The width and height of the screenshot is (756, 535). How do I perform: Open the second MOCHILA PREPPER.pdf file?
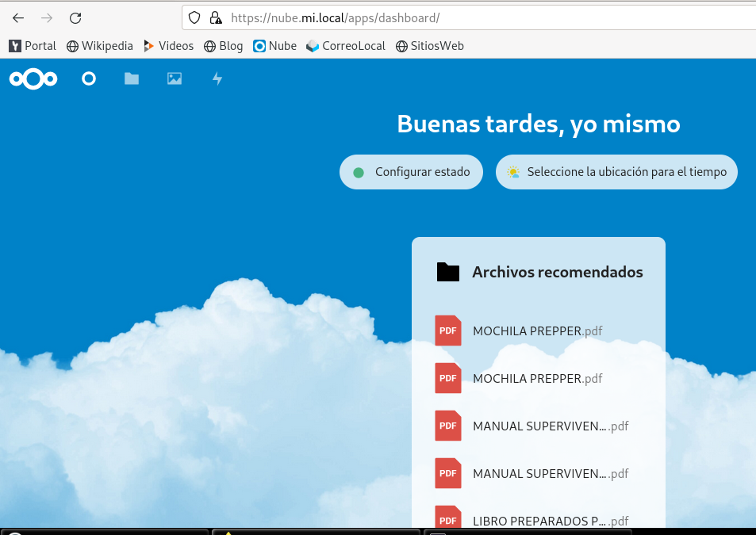point(539,379)
